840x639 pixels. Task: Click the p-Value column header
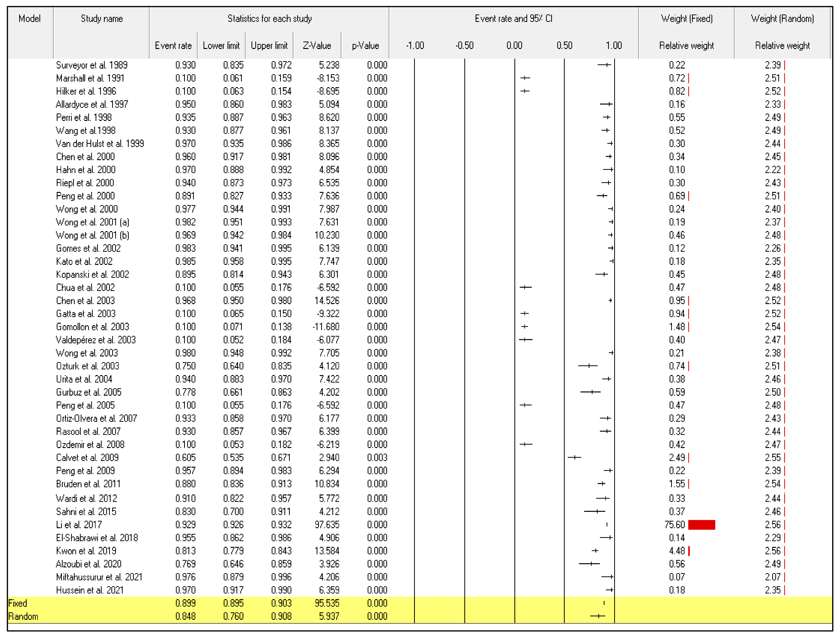coord(365,46)
